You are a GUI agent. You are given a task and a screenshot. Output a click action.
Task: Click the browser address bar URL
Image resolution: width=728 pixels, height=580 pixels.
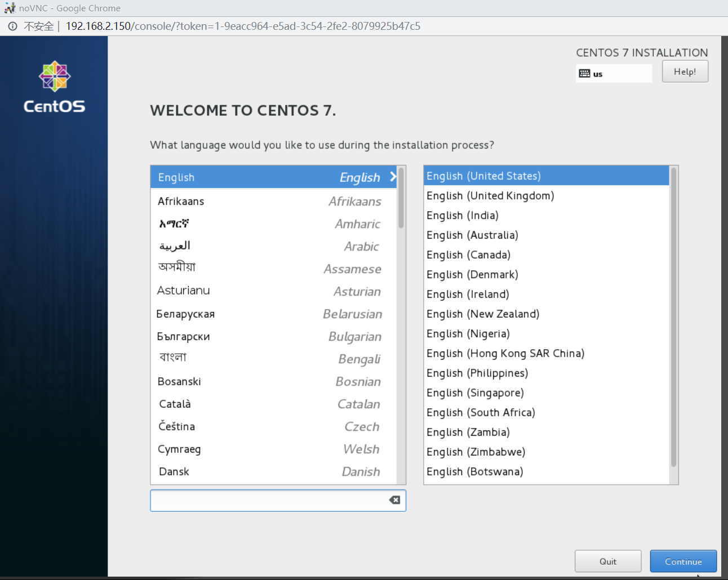[x=243, y=26]
